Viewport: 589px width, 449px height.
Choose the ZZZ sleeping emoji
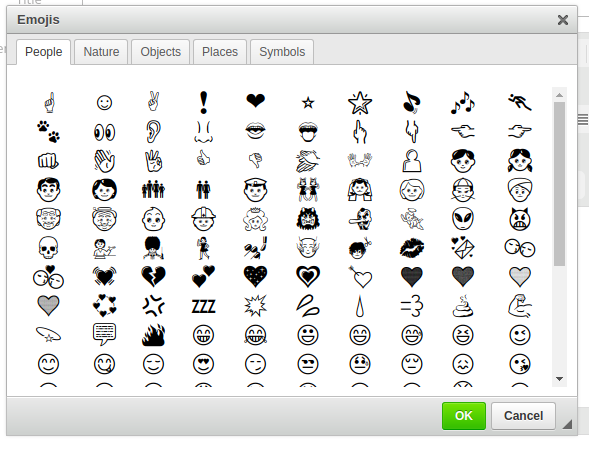(x=203, y=306)
